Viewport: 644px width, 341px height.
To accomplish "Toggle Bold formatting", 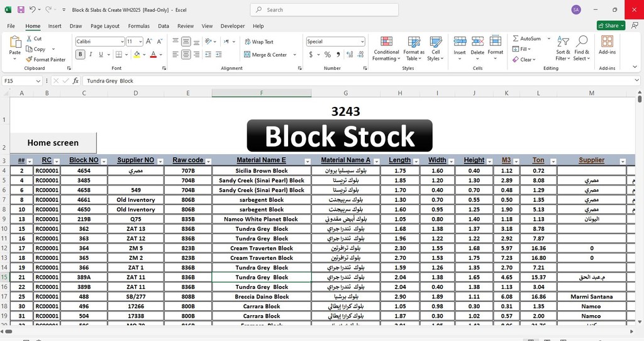I will point(80,55).
